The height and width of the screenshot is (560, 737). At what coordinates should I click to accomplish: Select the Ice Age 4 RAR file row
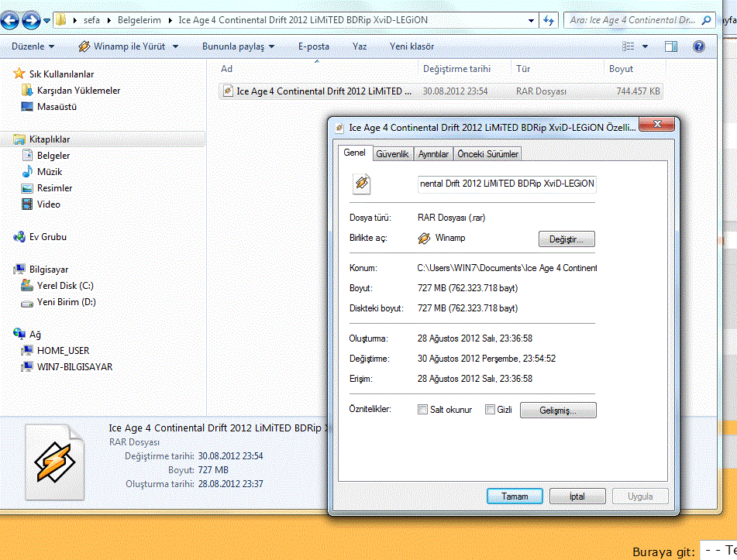(x=441, y=91)
